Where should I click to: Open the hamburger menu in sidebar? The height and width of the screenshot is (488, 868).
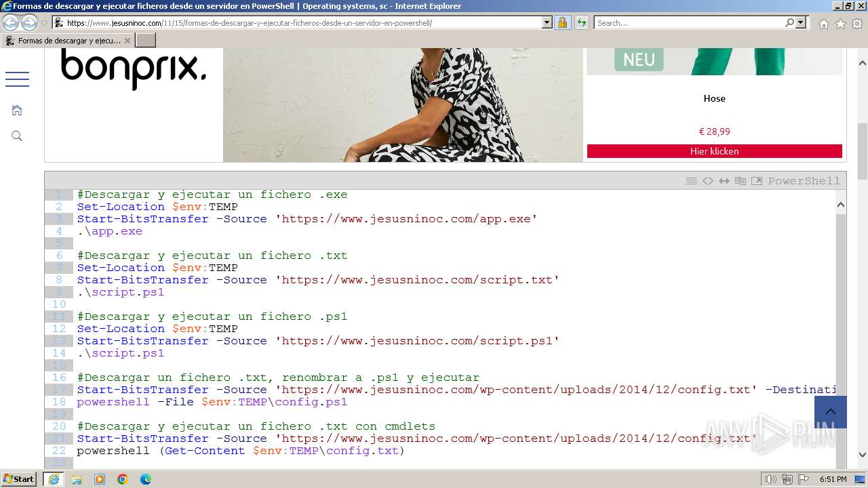(17, 79)
